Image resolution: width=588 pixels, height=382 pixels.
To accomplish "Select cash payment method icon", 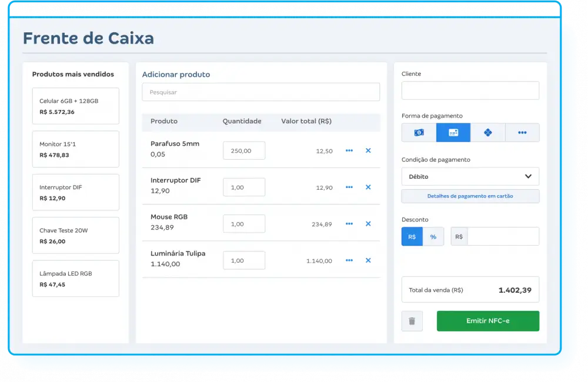I will (419, 132).
